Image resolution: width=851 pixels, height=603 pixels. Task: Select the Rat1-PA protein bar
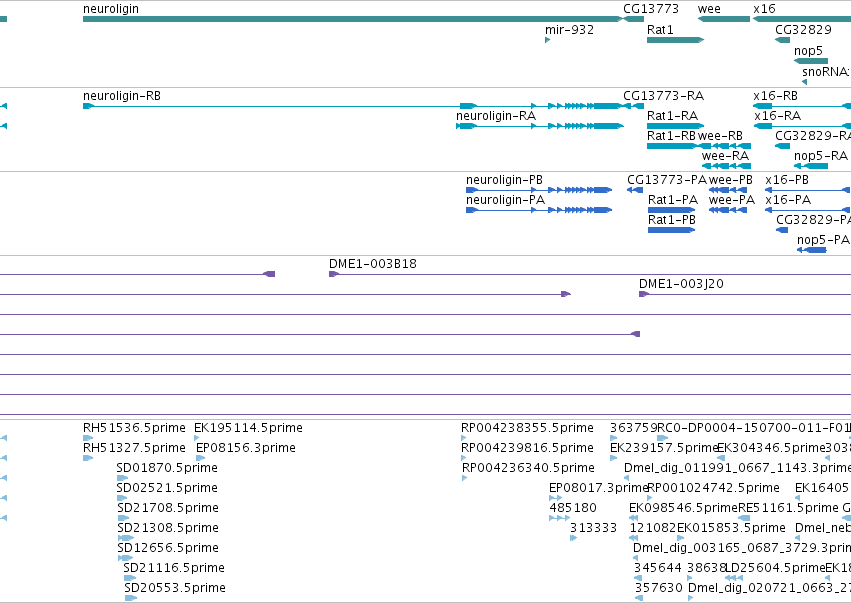[671, 210]
